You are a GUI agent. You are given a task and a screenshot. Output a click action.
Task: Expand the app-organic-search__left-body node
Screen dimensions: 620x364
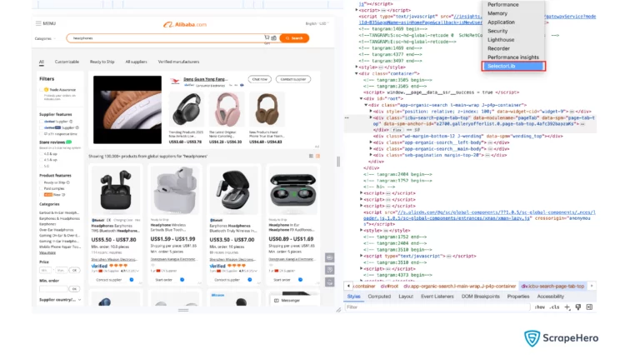(x=371, y=142)
